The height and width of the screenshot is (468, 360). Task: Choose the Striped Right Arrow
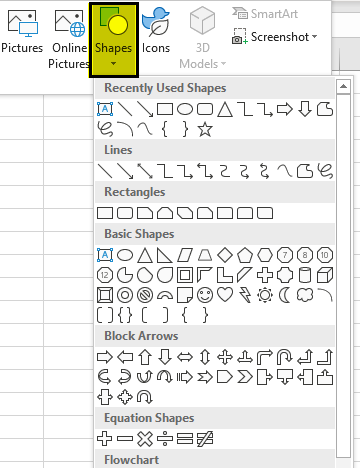coord(185,377)
